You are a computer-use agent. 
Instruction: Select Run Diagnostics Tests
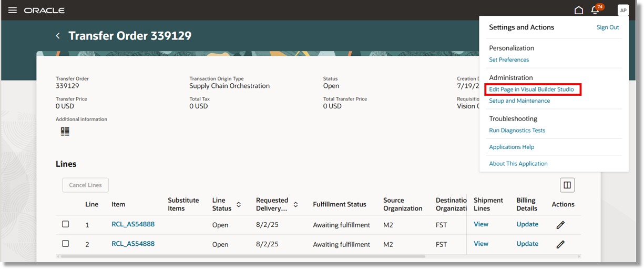(x=517, y=131)
